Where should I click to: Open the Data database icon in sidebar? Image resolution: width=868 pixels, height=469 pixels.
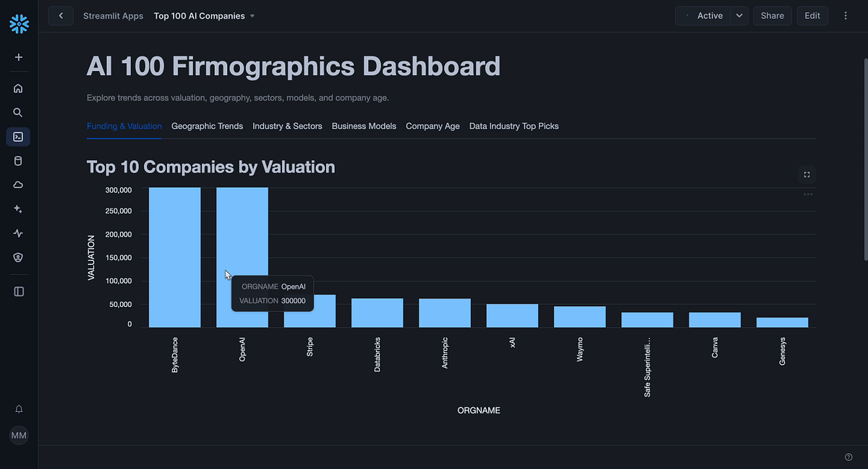(19, 161)
